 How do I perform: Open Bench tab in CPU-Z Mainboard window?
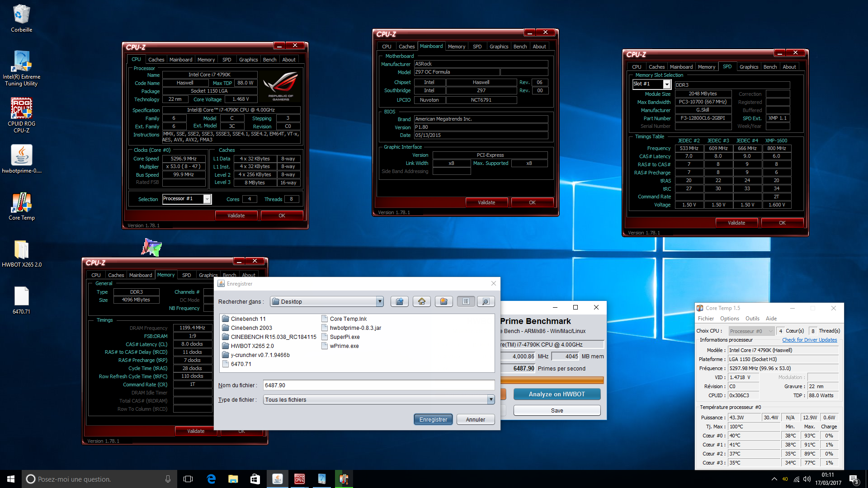[x=520, y=47]
